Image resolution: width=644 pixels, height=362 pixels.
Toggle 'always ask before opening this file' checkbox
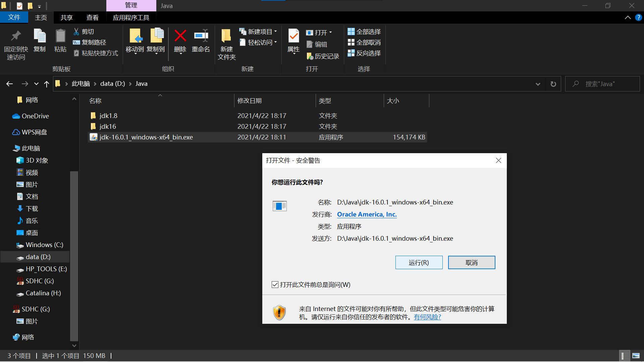[x=275, y=285]
